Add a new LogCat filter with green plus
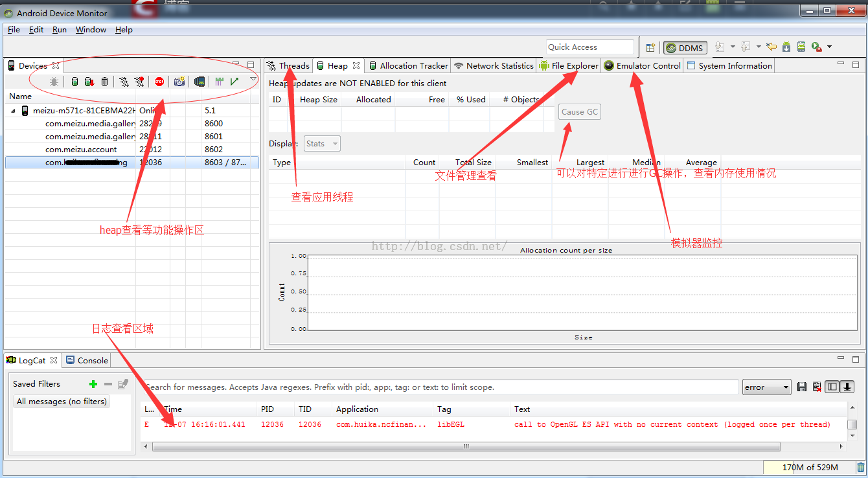The width and height of the screenshot is (868, 478). (x=93, y=383)
